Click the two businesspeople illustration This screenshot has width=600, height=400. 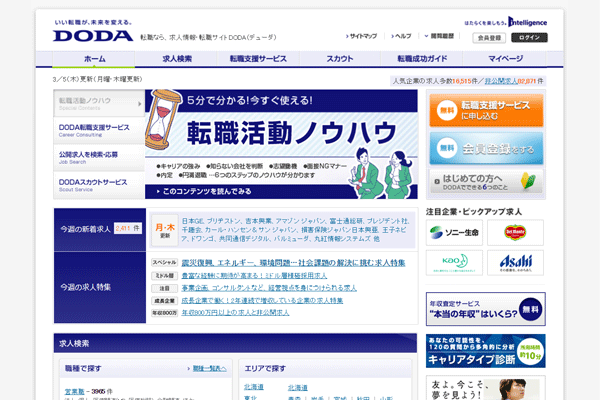380,173
